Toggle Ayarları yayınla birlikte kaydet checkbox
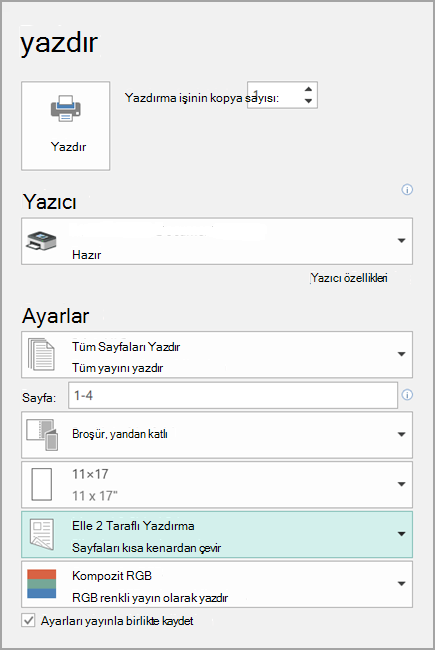This screenshot has width=435, height=650. pos(28,621)
